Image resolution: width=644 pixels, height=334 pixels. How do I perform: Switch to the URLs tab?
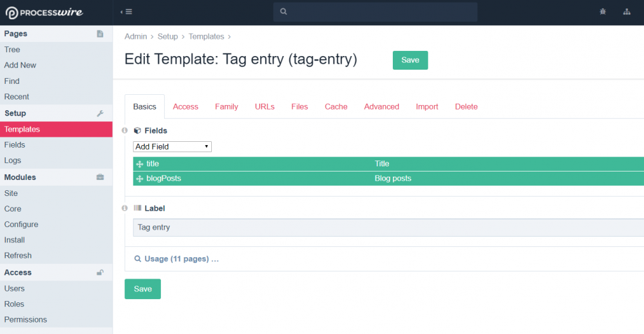(x=265, y=106)
